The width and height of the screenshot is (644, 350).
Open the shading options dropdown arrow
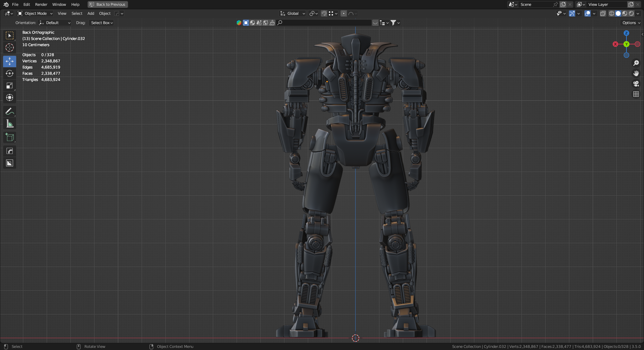coord(638,13)
